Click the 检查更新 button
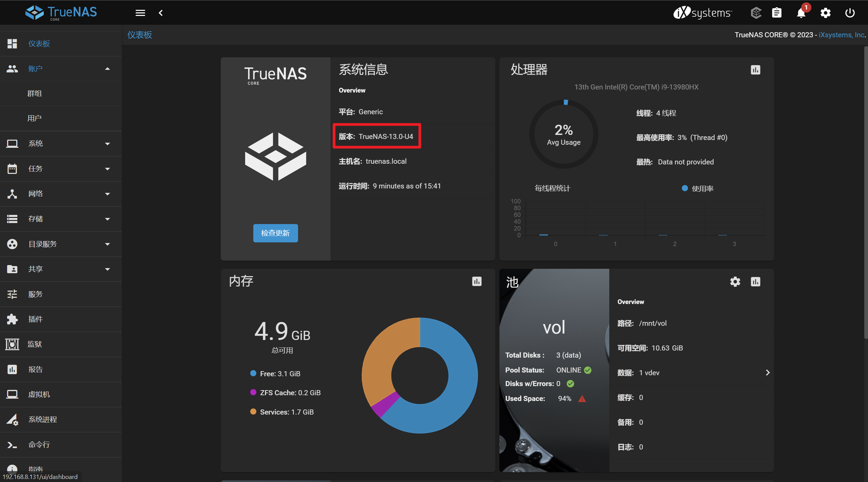868x482 pixels. pyautogui.click(x=275, y=233)
